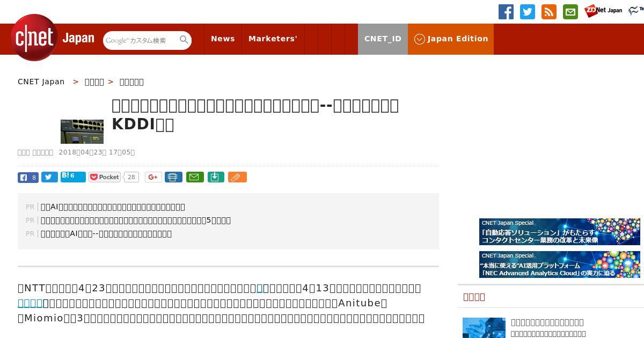The height and width of the screenshot is (338, 644).
Task: Open CNET Japan Twitter icon in header
Action: click(x=528, y=12)
